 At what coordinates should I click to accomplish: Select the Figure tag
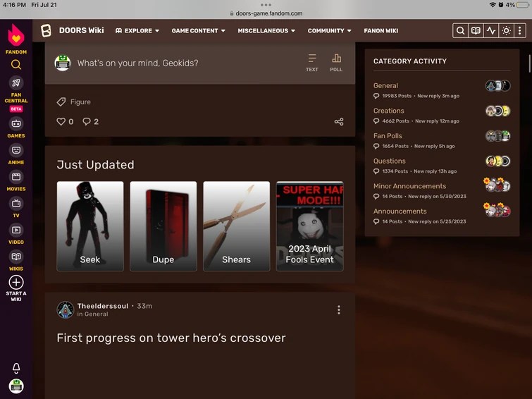(x=74, y=102)
